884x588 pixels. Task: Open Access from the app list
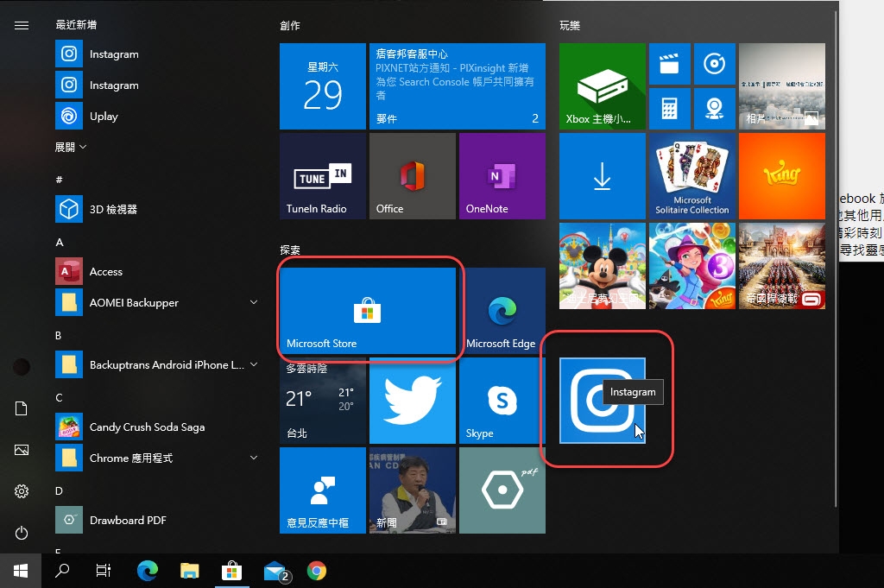pyautogui.click(x=105, y=272)
